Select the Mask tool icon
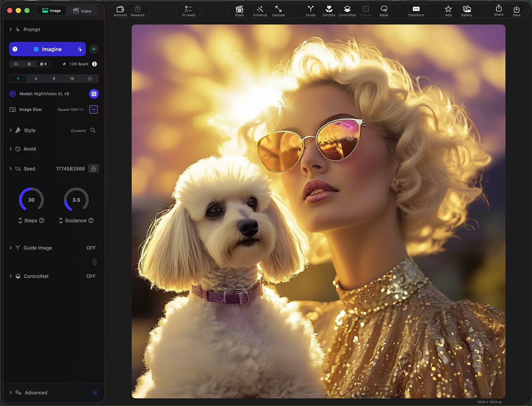 coord(384,11)
